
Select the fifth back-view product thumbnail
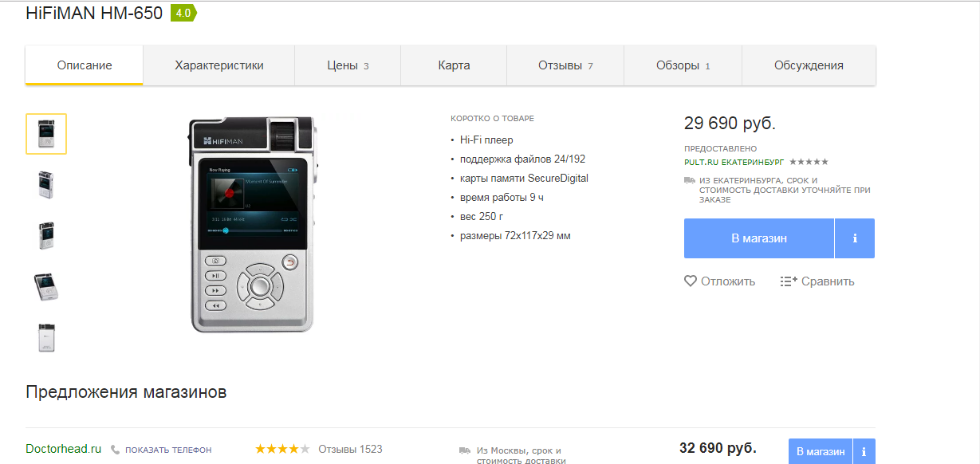46,337
